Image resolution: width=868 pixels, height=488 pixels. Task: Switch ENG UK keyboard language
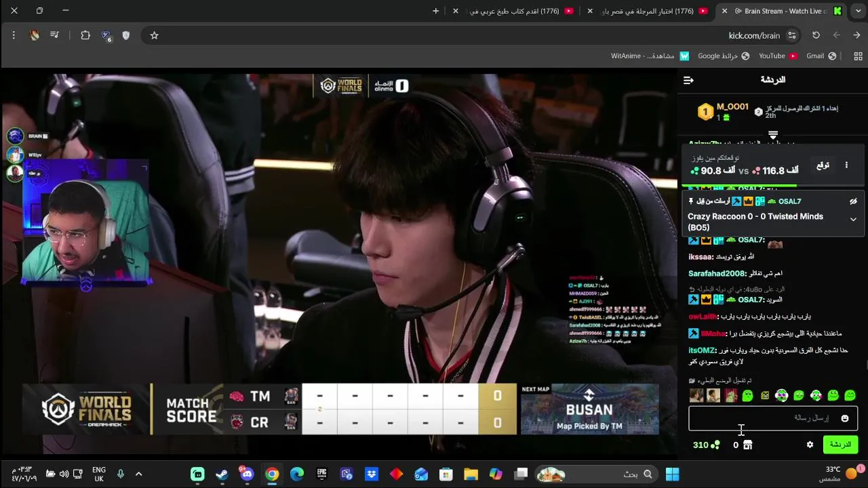tap(99, 474)
